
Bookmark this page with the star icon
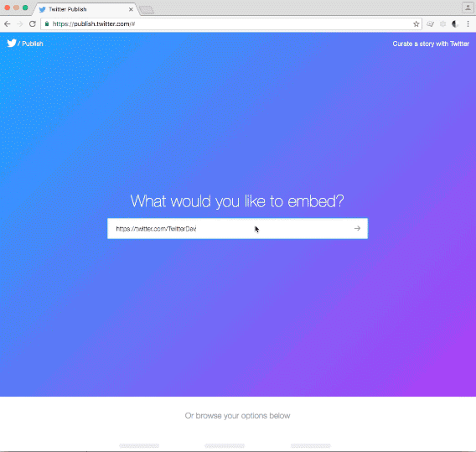tap(416, 24)
